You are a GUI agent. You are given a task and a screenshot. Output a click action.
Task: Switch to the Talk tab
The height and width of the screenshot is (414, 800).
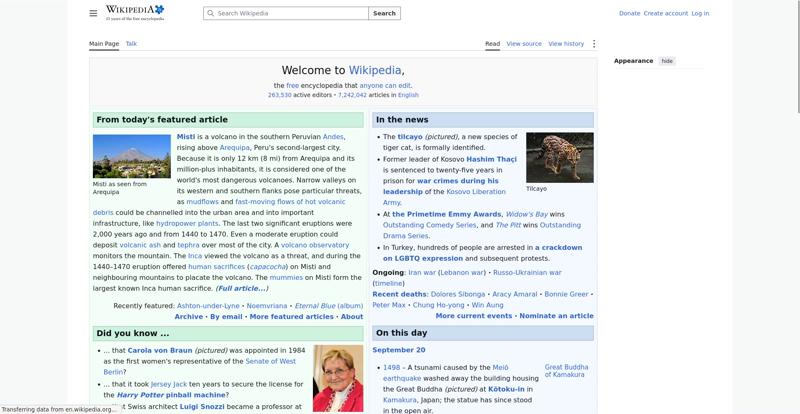click(131, 44)
